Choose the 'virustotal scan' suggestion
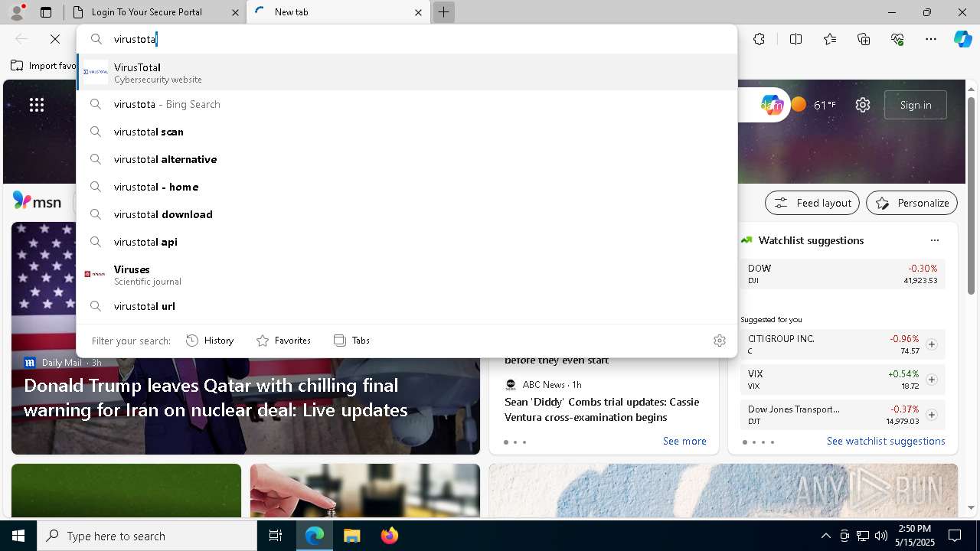 407,132
